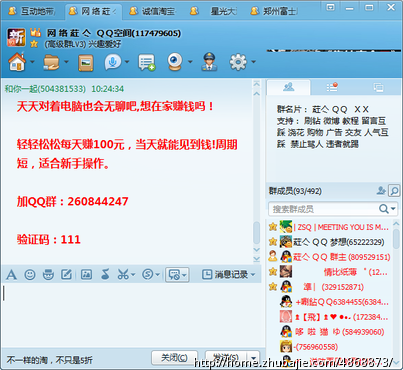Switch to the 郑州富士 chat tab

[x=274, y=12]
